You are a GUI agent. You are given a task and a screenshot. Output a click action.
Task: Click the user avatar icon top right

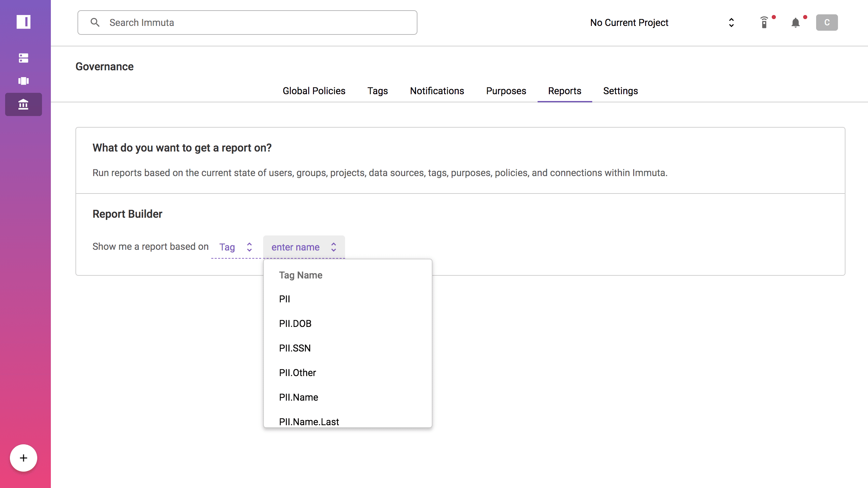(x=827, y=23)
